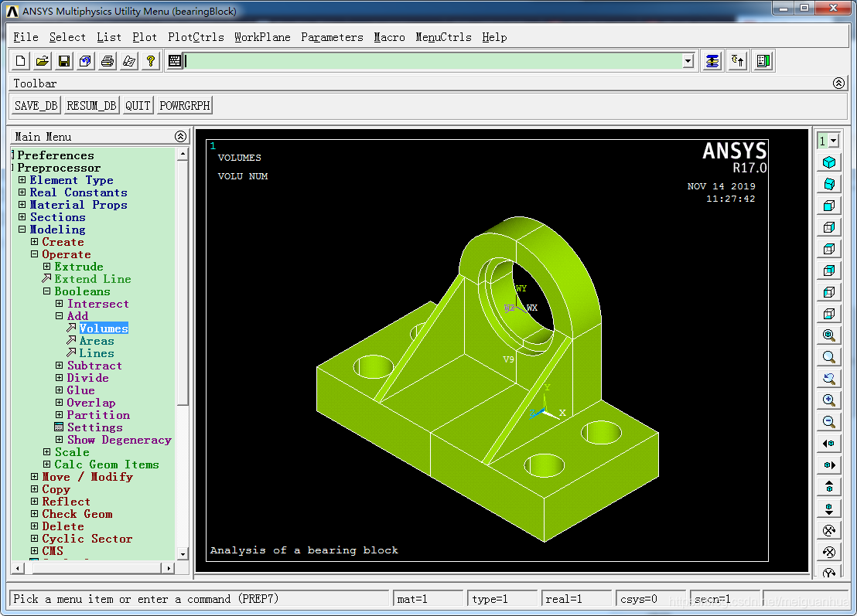Expand Material Props node
Viewport: 857px width, 616px height.
click(x=22, y=204)
